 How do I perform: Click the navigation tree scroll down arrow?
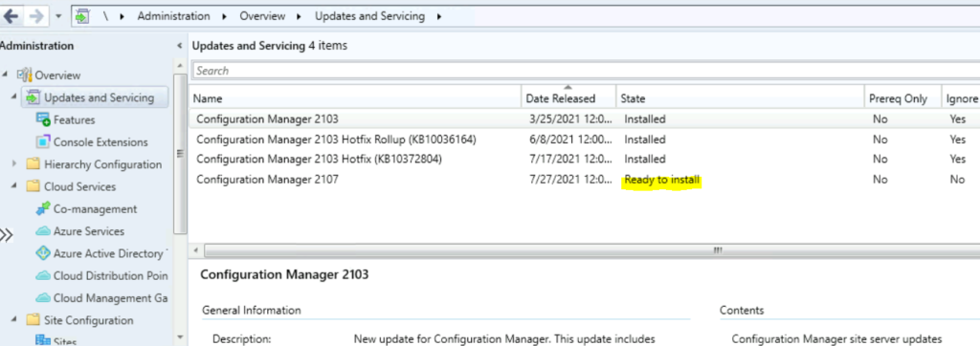(180, 337)
